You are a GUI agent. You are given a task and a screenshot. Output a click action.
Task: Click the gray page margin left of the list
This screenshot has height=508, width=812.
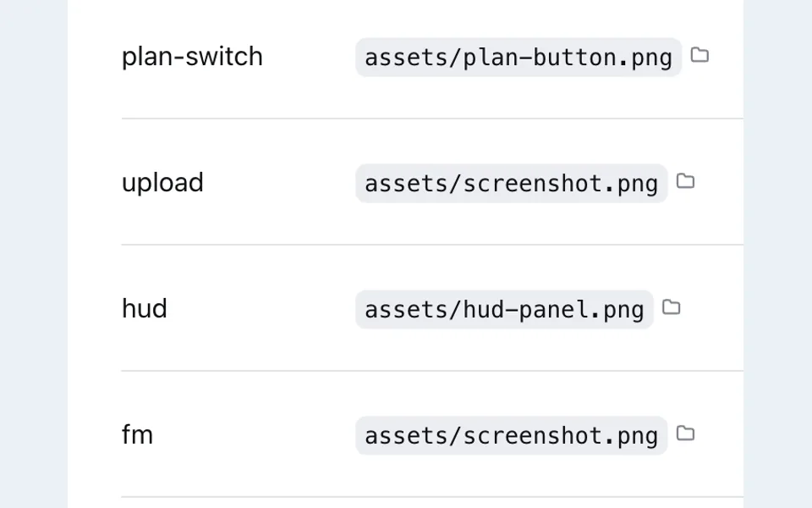34,254
